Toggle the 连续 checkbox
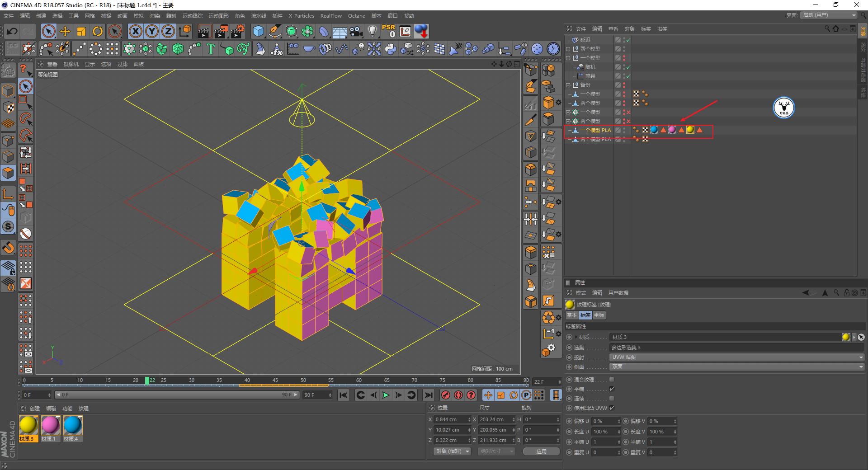868x470 pixels. click(612, 399)
